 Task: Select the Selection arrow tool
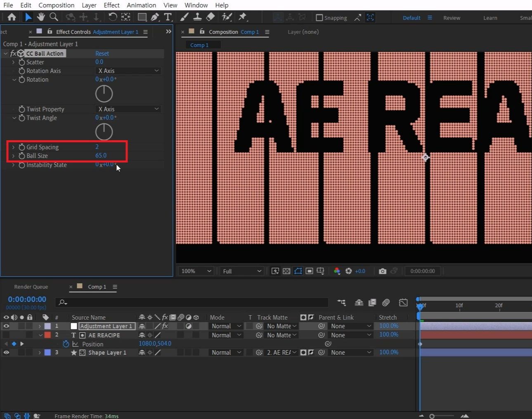click(x=28, y=17)
